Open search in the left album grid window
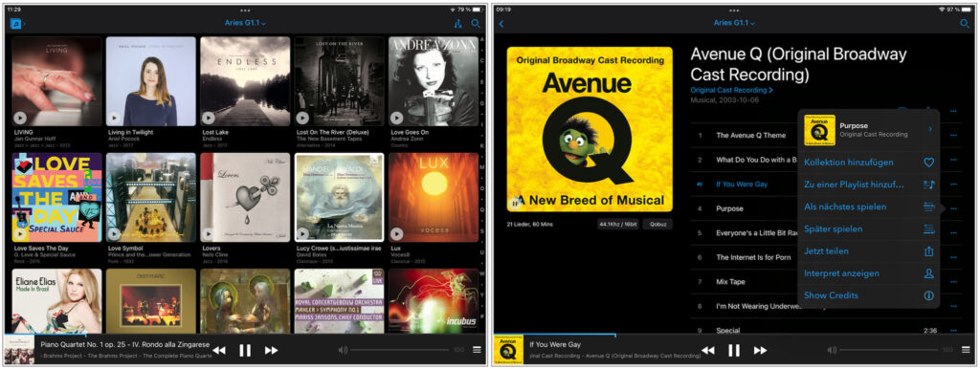Viewport: 980px width, 369px height. coord(476,24)
